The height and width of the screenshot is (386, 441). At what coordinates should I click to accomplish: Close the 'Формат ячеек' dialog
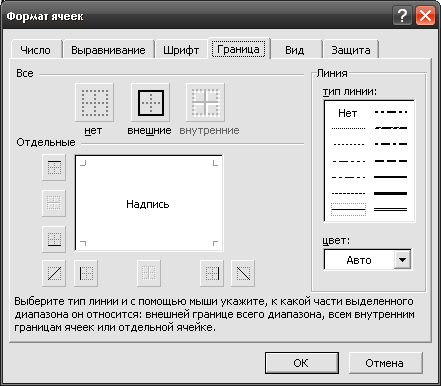coord(425,16)
